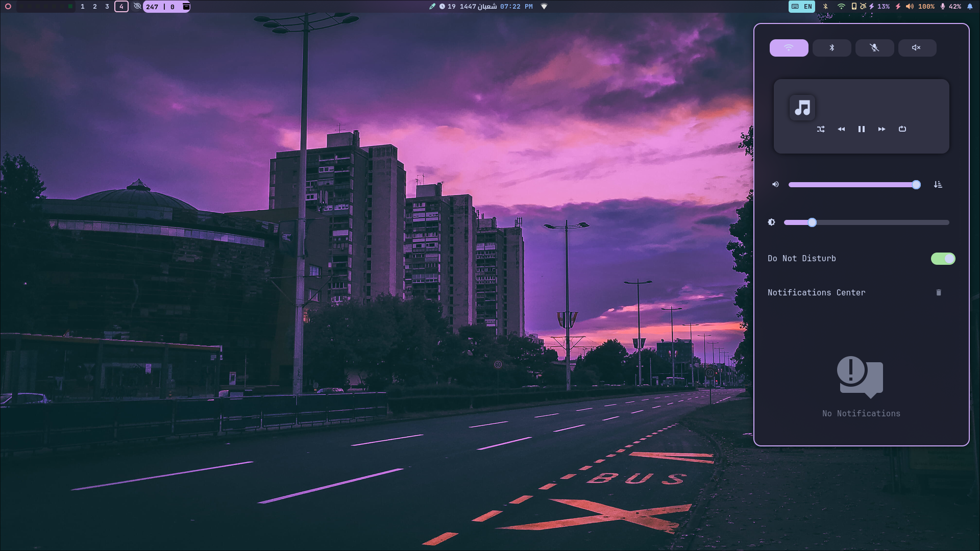Clear notifications with trash icon
This screenshot has height=551, width=980.
tap(939, 292)
